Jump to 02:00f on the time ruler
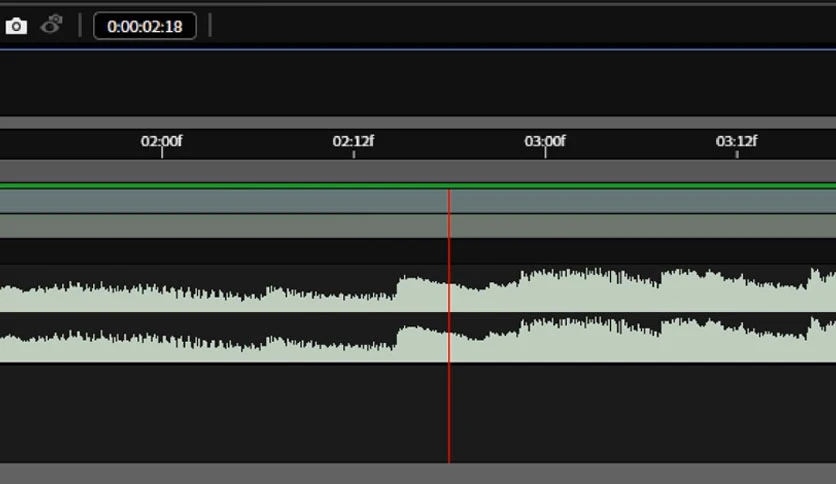The height and width of the screenshot is (484, 836). click(162, 141)
